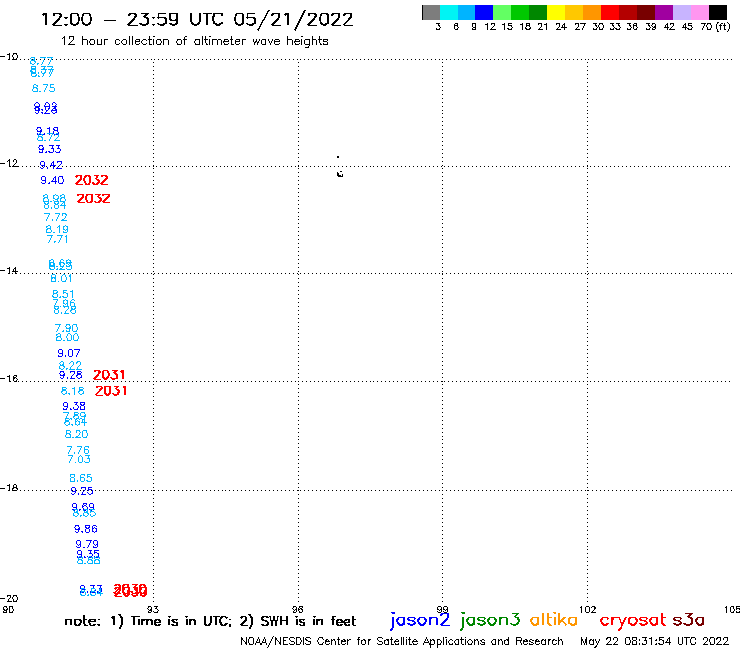Click the red 'cryosat' satellite legend label

(x=633, y=620)
